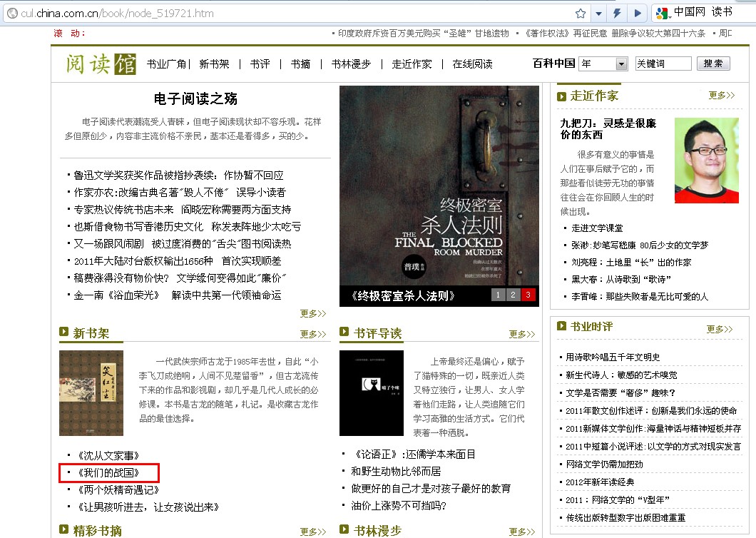The image size is (756, 538).
Task: Open author link 黑大春:从诗歌到“歌诗”
Action: [x=621, y=280]
